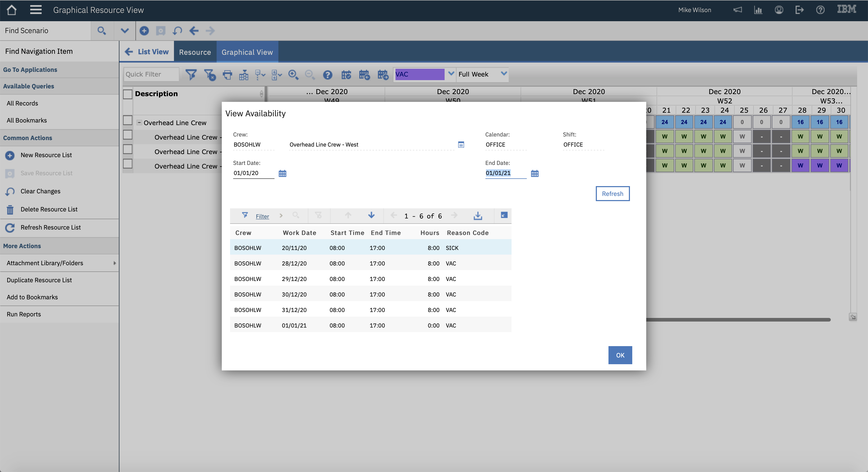Click the Refresh button in View Availability dialog
The width and height of the screenshot is (868, 472).
[x=612, y=194]
